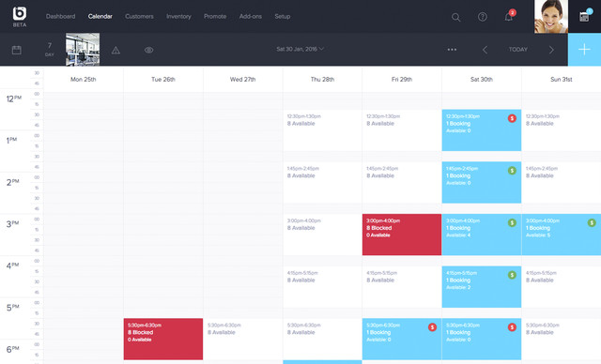Open Sun 1:45pm-2:45pm available slot
601x364 pixels.
[562, 183]
